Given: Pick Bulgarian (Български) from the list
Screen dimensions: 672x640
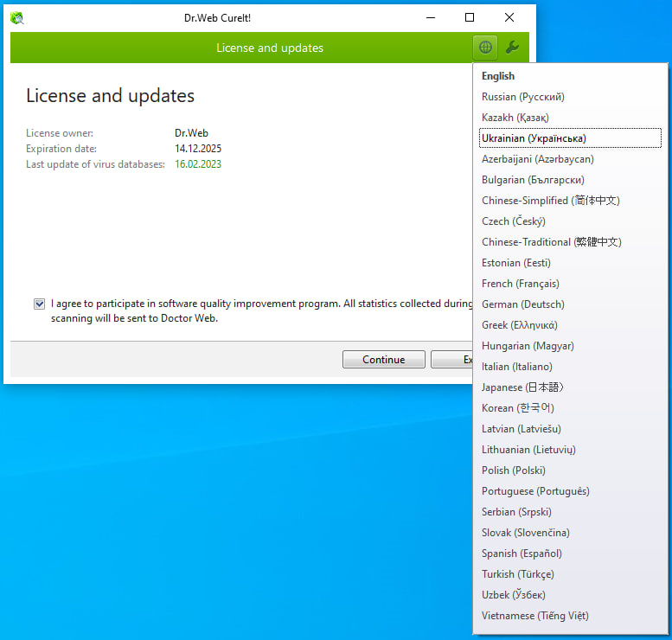Looking at the screenshot, I should pyautogui.click(x=570, y=180).
